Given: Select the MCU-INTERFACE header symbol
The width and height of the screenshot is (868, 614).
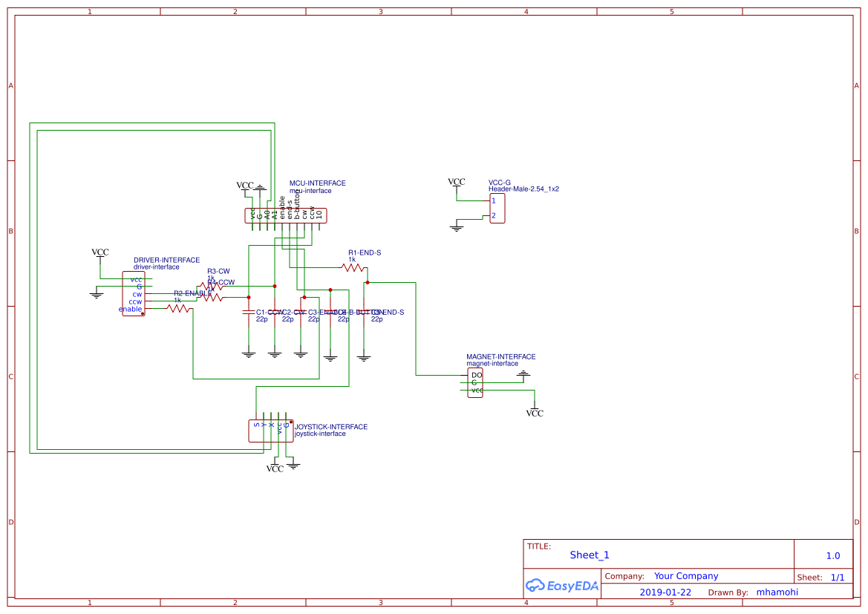Looking at the screenshot, I should pyautogui.click(x=286, y=215).
